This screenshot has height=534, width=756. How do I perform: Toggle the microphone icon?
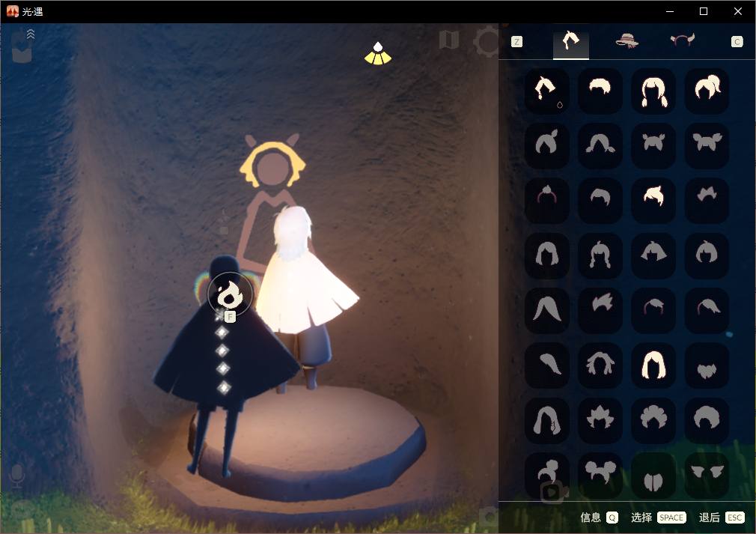pos(17,476)
